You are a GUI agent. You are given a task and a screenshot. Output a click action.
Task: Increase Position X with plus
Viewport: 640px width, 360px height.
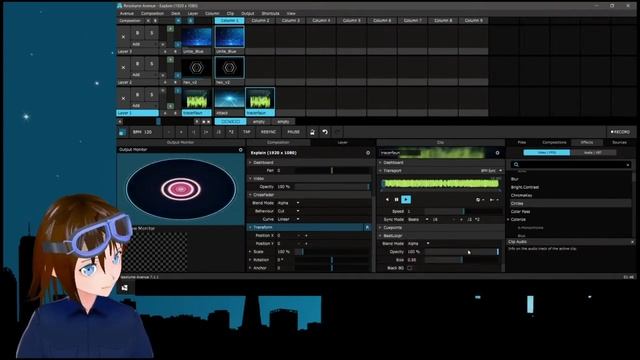click(306, 236)
